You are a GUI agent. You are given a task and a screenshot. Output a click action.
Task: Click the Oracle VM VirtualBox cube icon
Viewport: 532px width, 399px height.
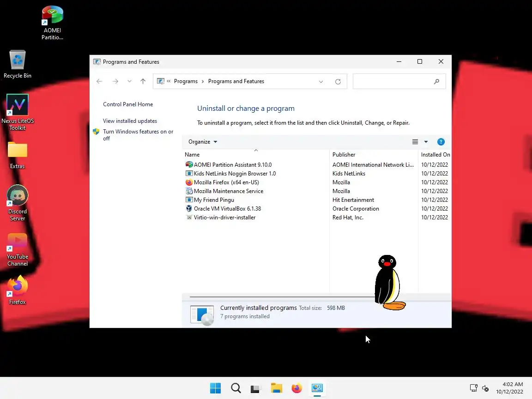point(189,209)
